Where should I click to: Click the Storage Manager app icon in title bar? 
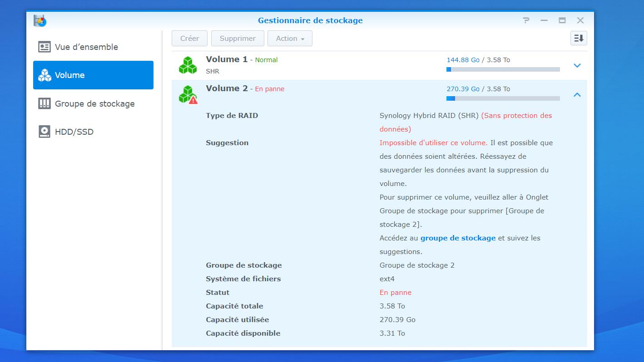point(40,20)
